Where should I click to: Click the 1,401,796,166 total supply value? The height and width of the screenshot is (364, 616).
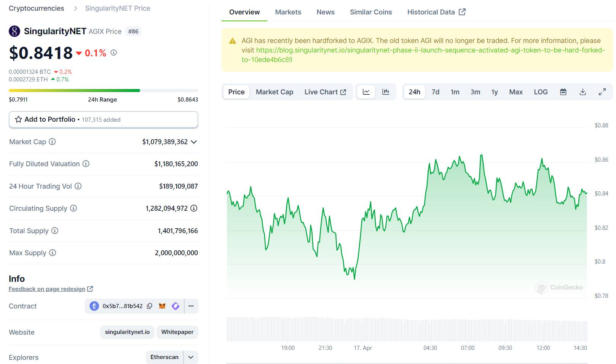178,230
